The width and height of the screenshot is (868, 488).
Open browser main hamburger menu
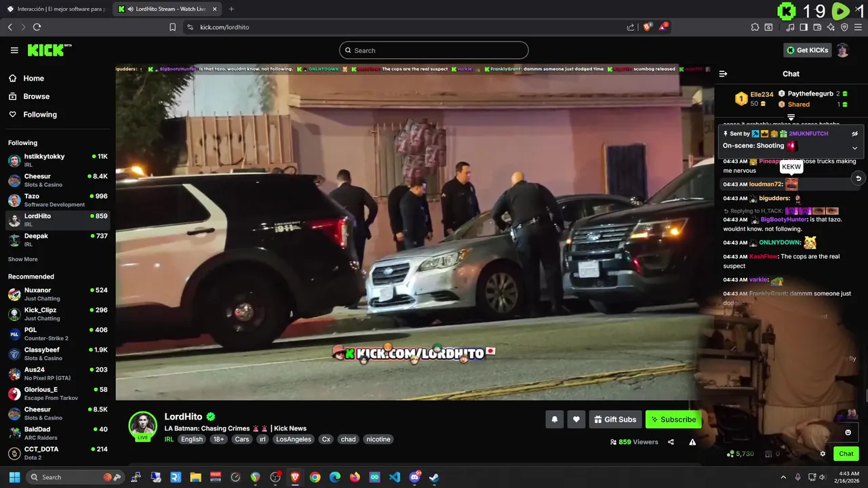pyautogui.click(x=858, y=27)
